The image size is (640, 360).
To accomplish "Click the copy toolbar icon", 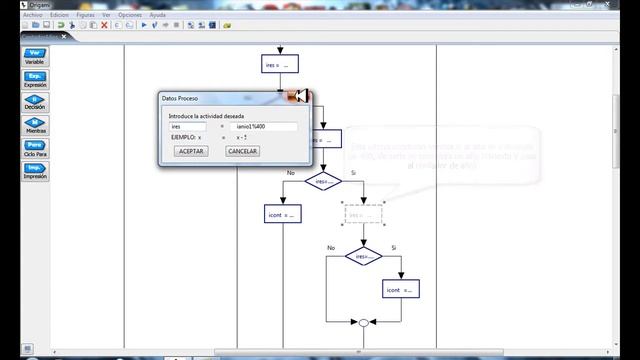I will coord(83,25).
